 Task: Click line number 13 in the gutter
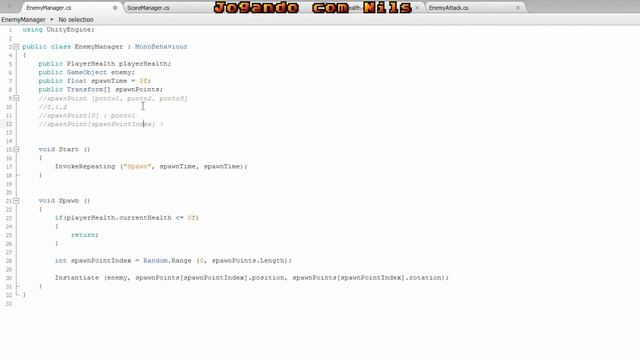click(x=9, y=133)
